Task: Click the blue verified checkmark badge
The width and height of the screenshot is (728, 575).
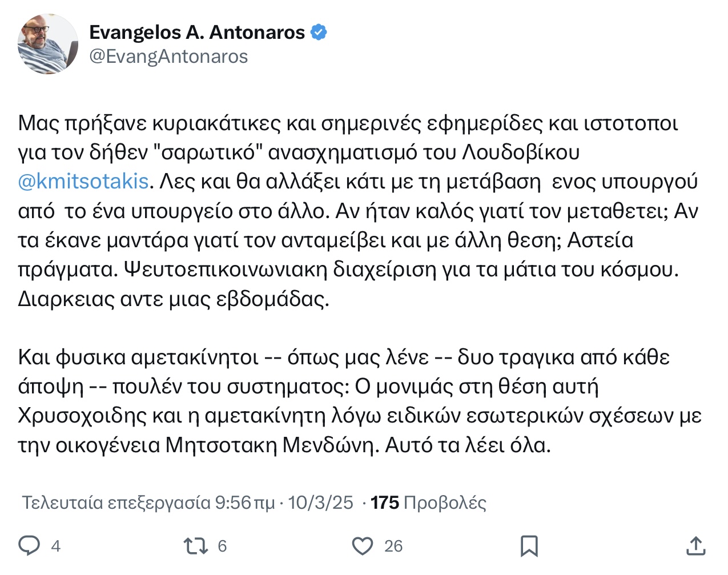Action: click(319, 33)
